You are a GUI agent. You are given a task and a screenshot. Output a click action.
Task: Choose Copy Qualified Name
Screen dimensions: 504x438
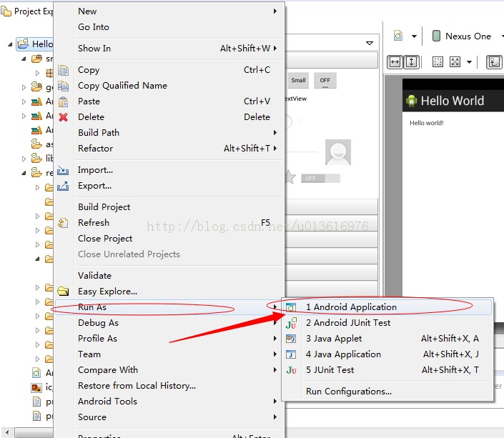pos(169,86)
